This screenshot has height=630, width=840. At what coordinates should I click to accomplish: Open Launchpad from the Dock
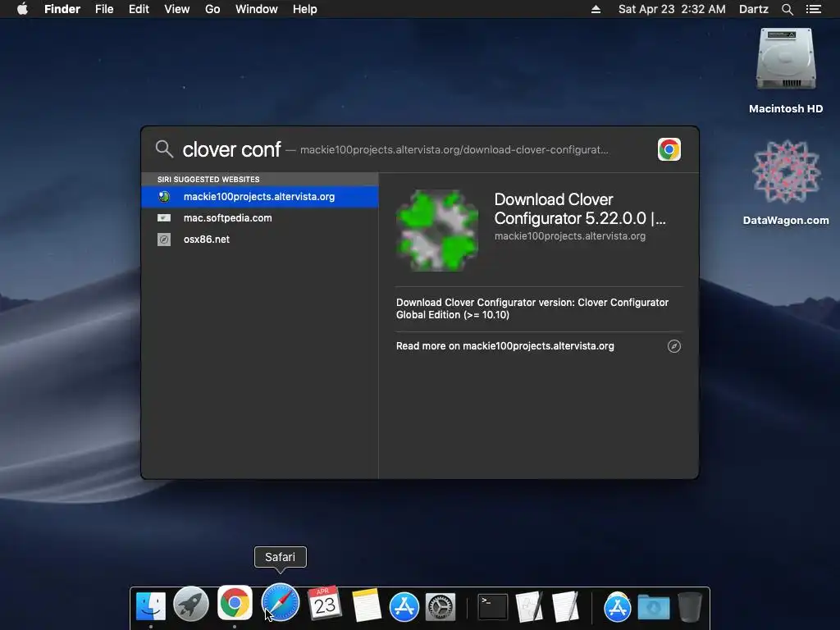pyautogui.click(x=191, y=605)
